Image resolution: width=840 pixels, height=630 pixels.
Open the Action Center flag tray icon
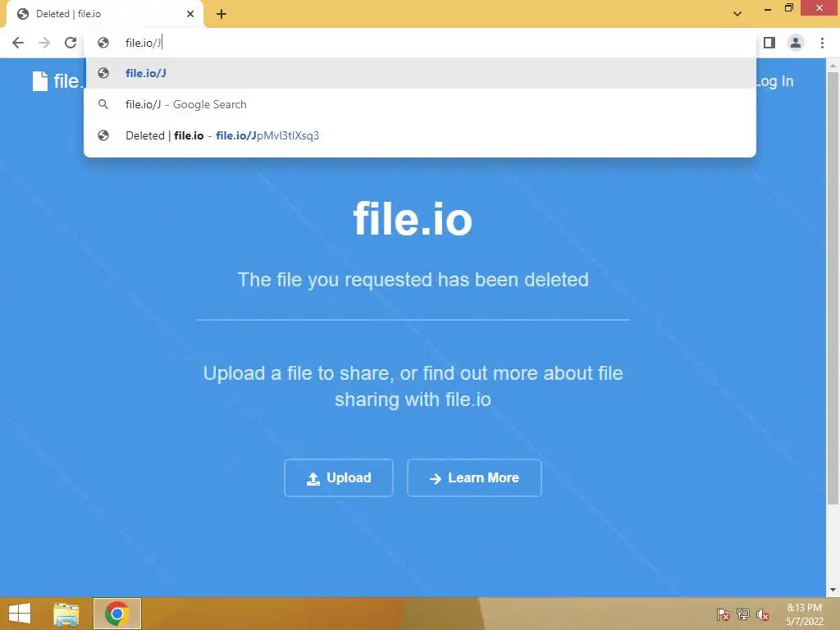tap(724, 614)
